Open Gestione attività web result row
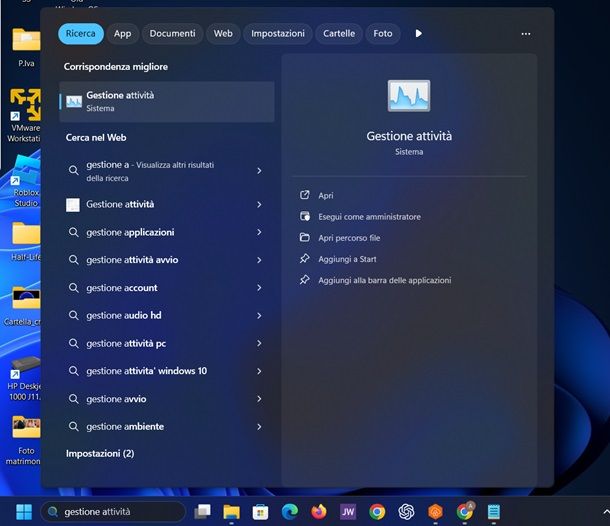Viewport: 610px width, 526px height. point(167,205)
